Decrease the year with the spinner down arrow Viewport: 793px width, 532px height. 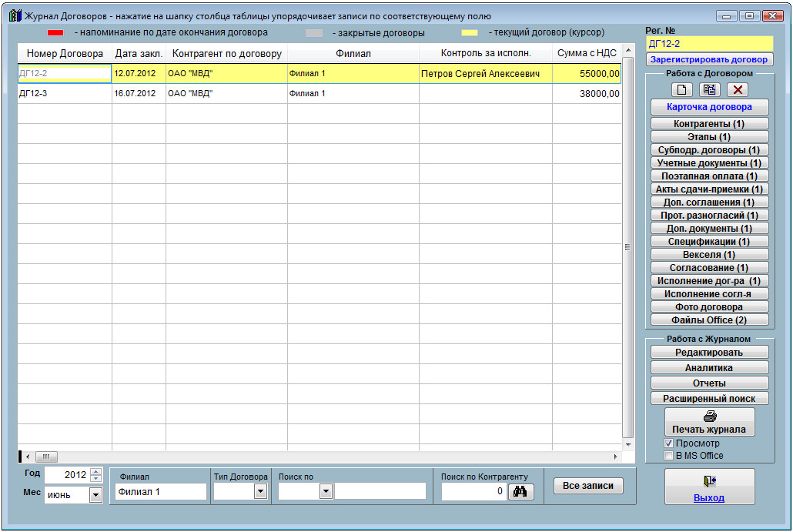click(95, 478)
